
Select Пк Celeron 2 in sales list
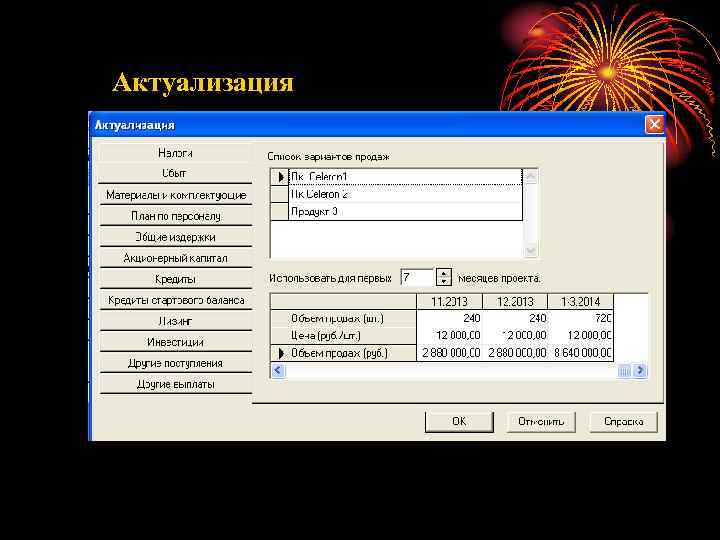coord(405,194)
